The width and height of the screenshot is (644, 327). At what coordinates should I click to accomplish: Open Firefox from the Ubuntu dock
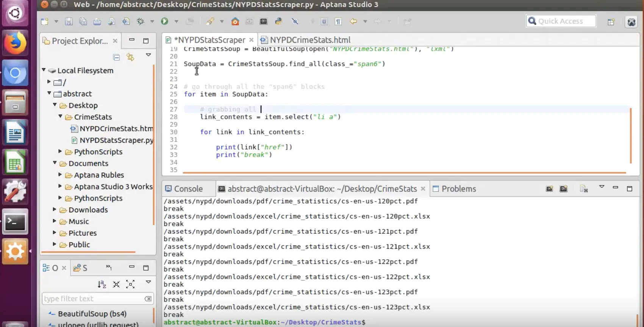15,43
